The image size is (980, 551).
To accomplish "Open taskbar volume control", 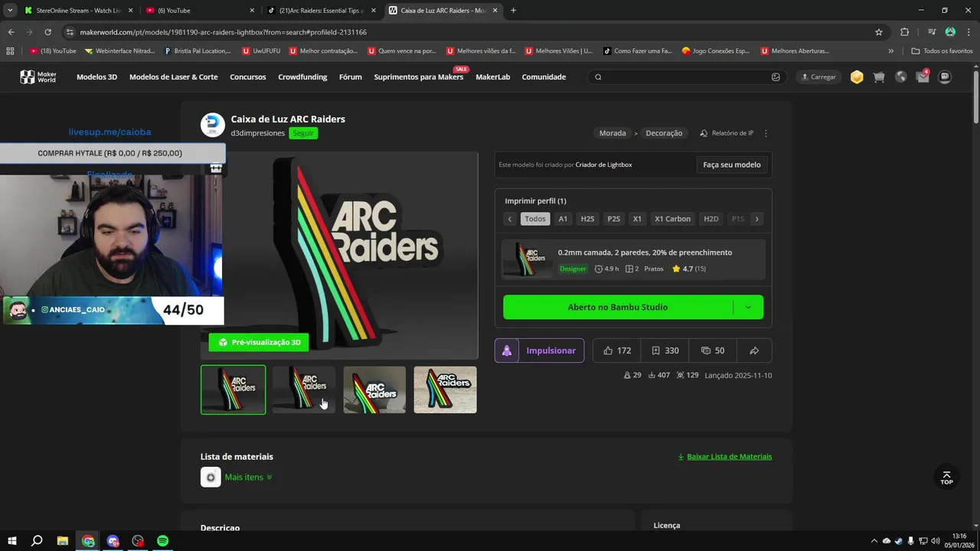I will [x=936, y=541].
